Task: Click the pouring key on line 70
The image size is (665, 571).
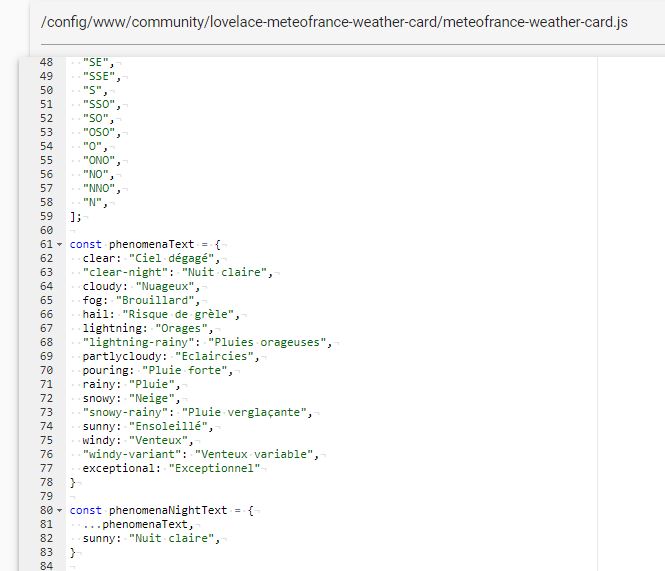Action: click(x=106, y=370)
